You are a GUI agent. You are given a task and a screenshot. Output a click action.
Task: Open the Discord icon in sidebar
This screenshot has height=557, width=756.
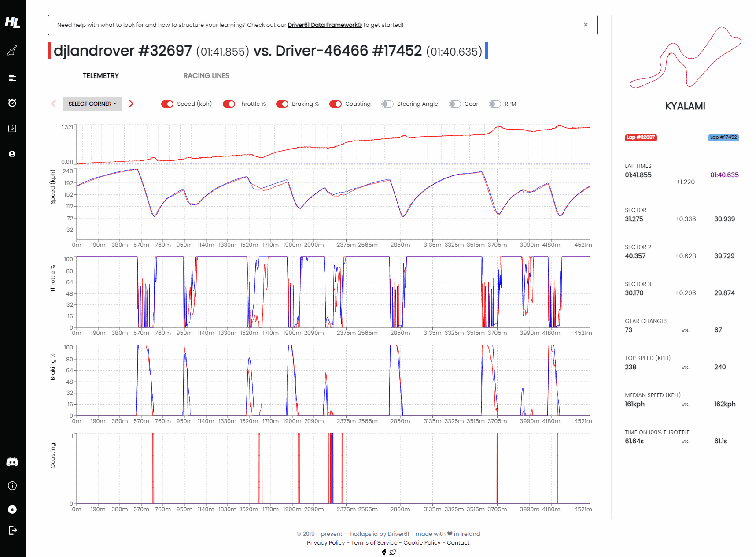point(12,462)
